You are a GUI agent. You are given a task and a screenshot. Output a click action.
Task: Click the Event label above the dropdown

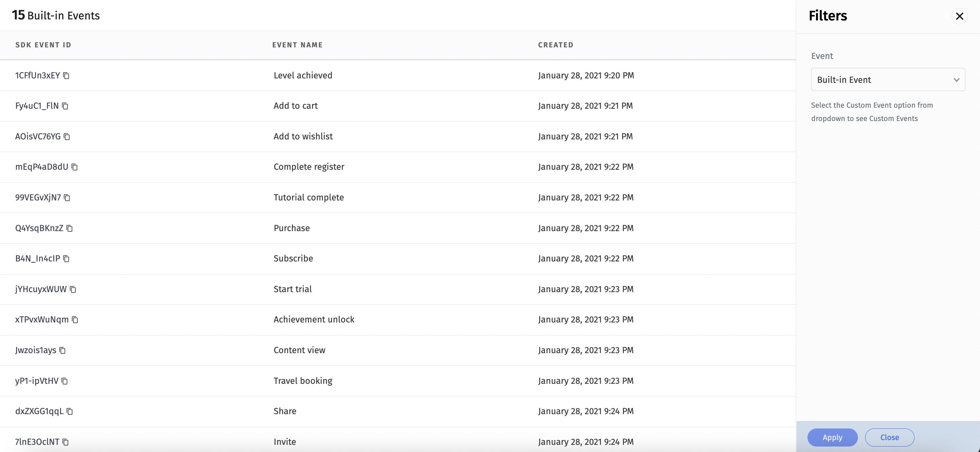[822, 56]
